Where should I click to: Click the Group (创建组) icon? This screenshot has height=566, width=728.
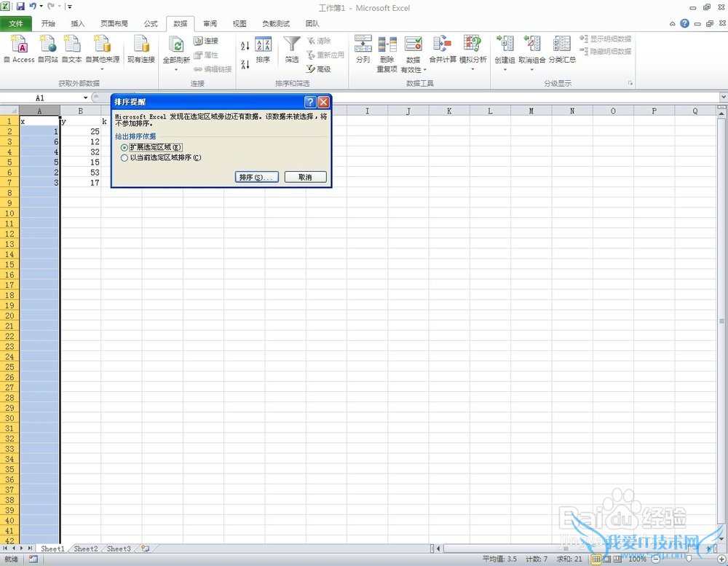click(505, 44)
